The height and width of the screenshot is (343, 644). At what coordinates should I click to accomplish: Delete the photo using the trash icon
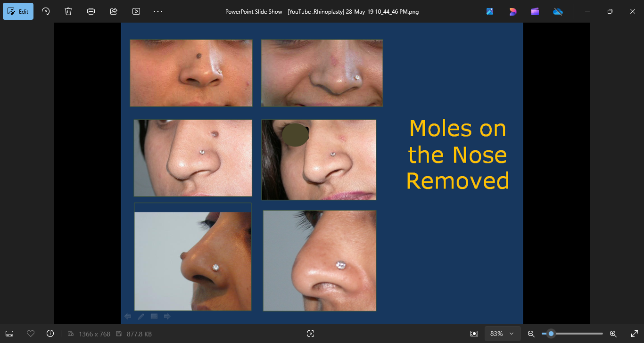(68, 11)
